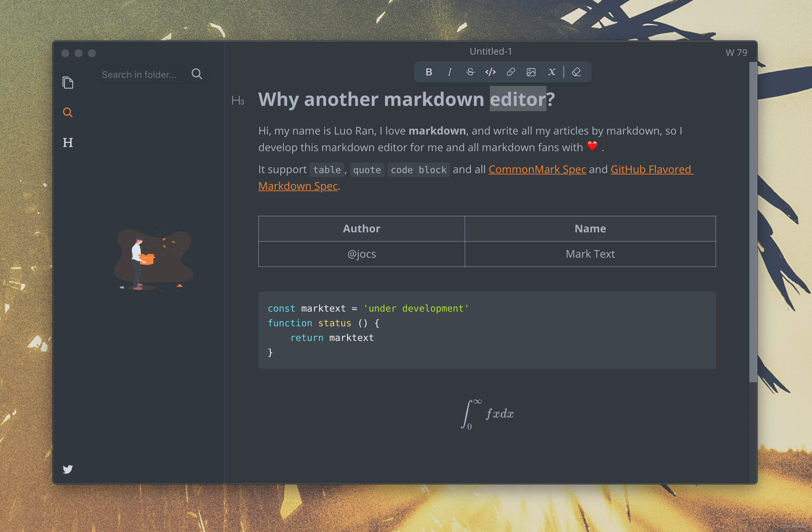The width and height of the screenshot is (812, 532).
Task: Click the CommonMark Spec hyperlink
Action: 537,170
